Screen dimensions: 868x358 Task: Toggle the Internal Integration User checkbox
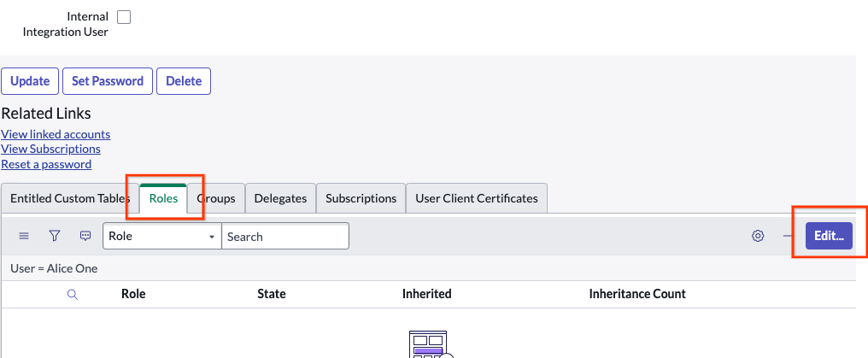[x=124, y=17]
